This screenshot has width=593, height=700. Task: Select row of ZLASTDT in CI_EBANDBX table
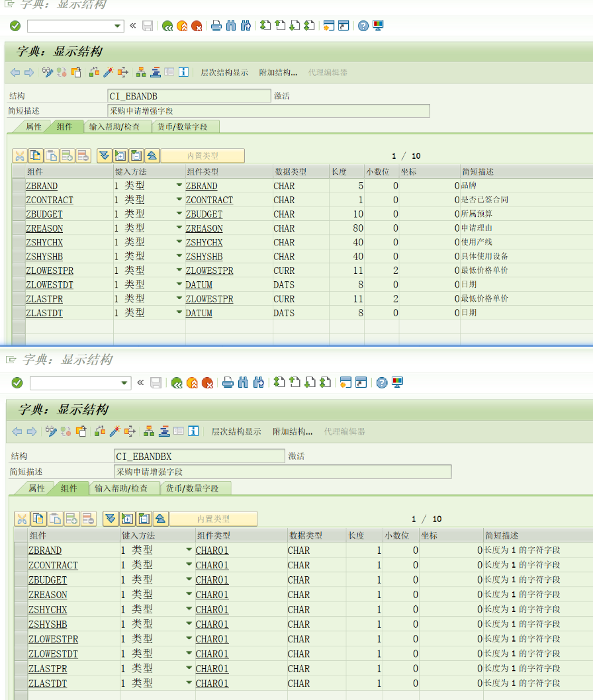pyautogui.click(x=21, y=683)
